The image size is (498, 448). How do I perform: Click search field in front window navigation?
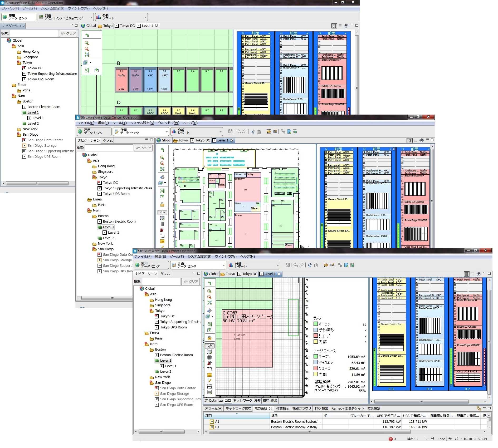(161, 282)
